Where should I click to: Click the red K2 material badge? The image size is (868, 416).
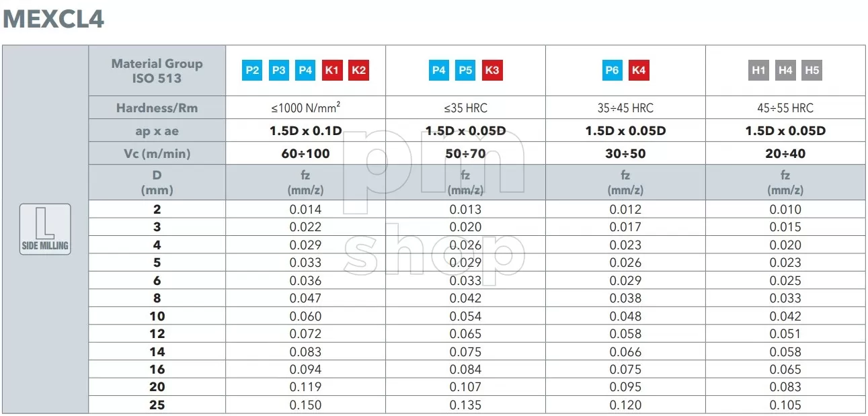[x=359, y=70]
